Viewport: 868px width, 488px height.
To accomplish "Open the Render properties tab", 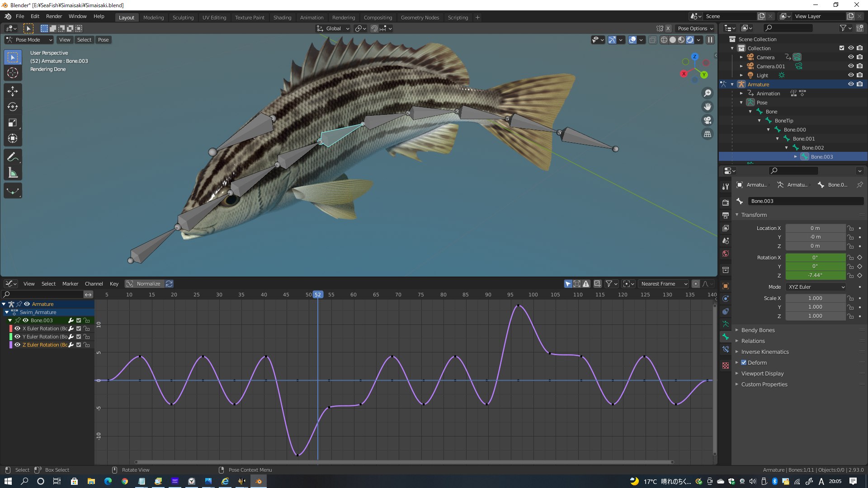I will (x=726, y=202).
